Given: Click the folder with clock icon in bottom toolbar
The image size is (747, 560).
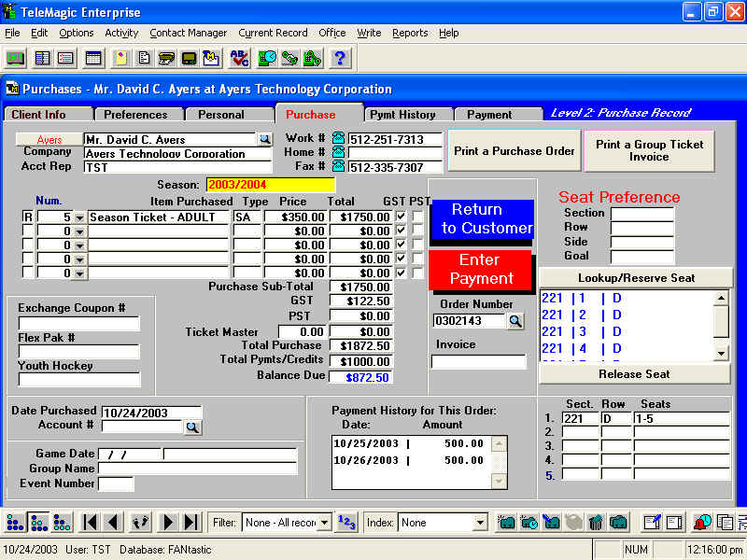Looking at the screenshot, I should 529,523.
